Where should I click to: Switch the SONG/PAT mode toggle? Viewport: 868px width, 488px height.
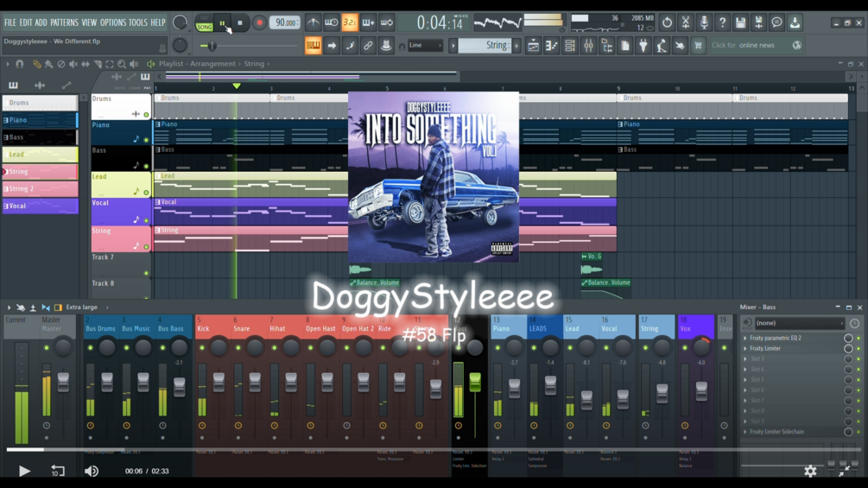coord(205,23)
